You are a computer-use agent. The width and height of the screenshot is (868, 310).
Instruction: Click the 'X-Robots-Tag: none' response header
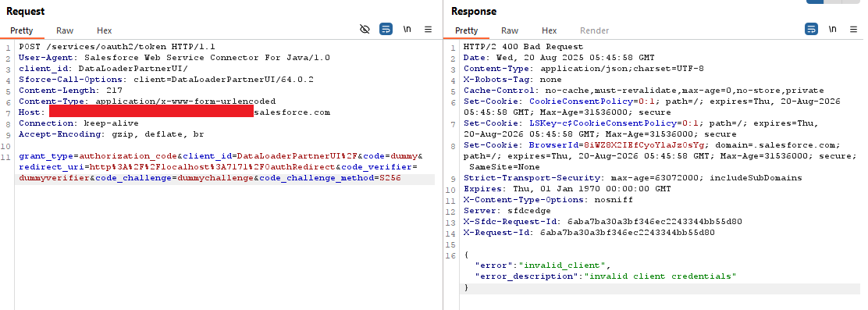pos(512,80)
